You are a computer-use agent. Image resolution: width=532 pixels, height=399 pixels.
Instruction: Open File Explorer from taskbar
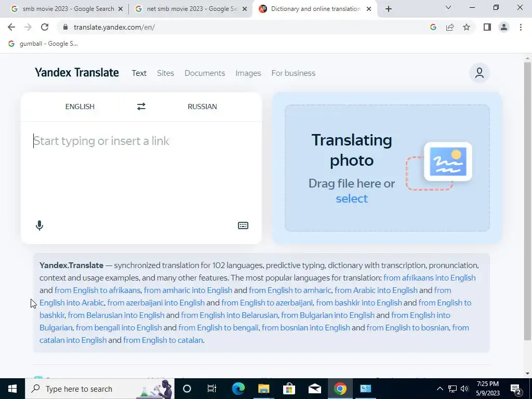coord(263,389)
